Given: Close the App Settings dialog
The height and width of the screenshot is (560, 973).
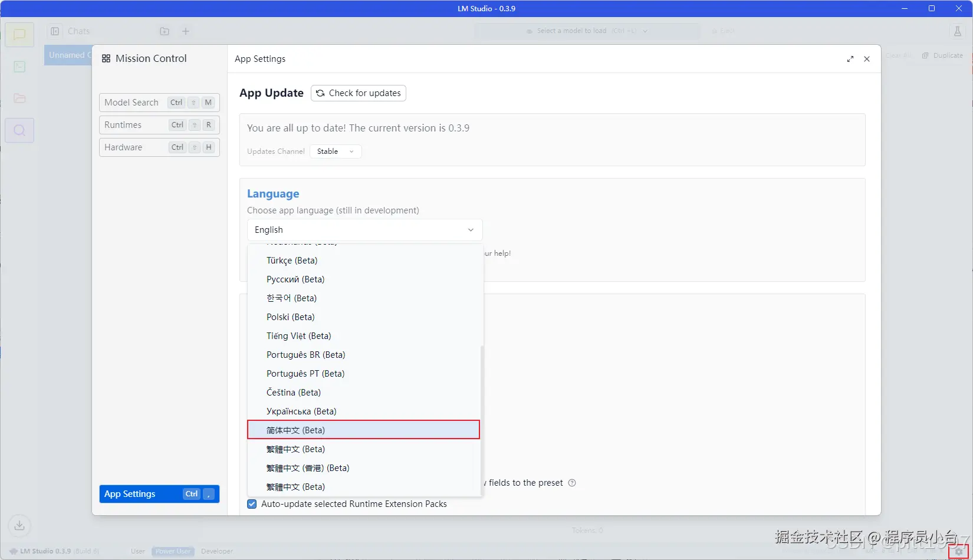Looking at the screenshot, I should (x=867, y=59).
